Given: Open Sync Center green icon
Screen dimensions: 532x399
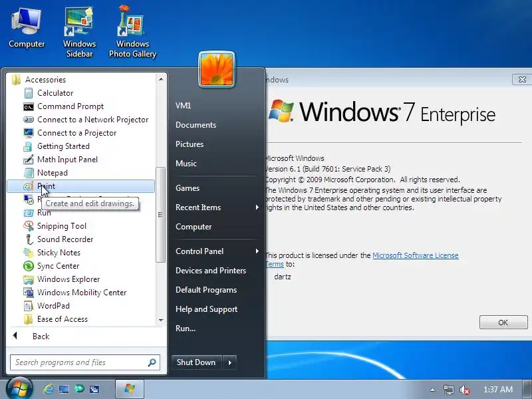Looking at the screenshot, I should pyautogui.click(x=29, y=266).
